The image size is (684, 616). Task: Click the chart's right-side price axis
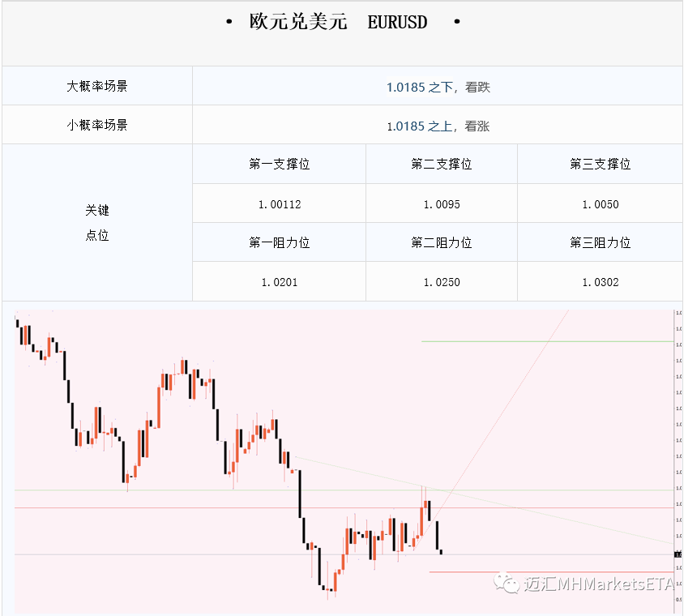pyautogui.click(x=678, y=461)
